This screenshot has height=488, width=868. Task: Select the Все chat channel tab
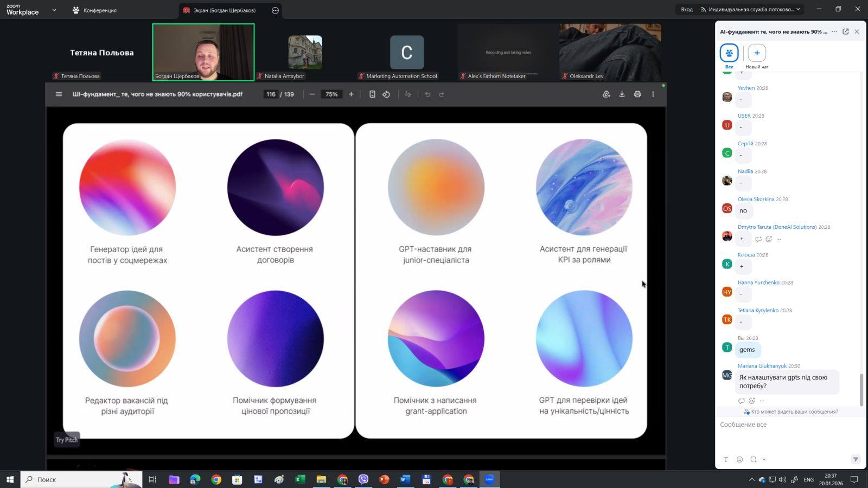[729, 54]
